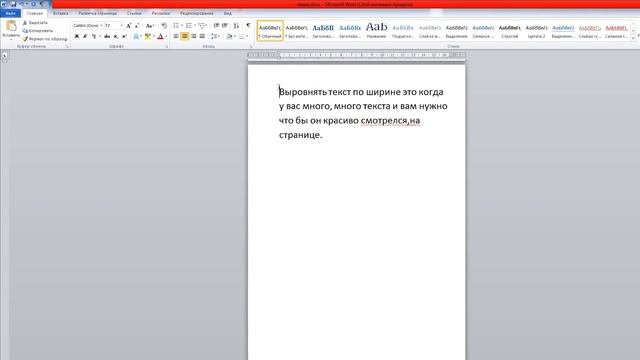This screenshot has height=360, width=640.
Task: Apply the Строгий (Strong) style
Action: [510, 31]
